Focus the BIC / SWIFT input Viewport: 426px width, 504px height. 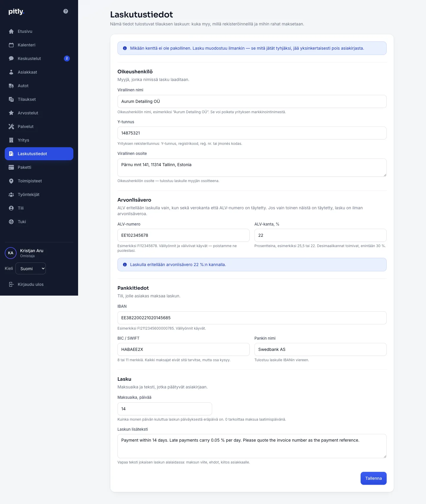(x=183, y=349)
